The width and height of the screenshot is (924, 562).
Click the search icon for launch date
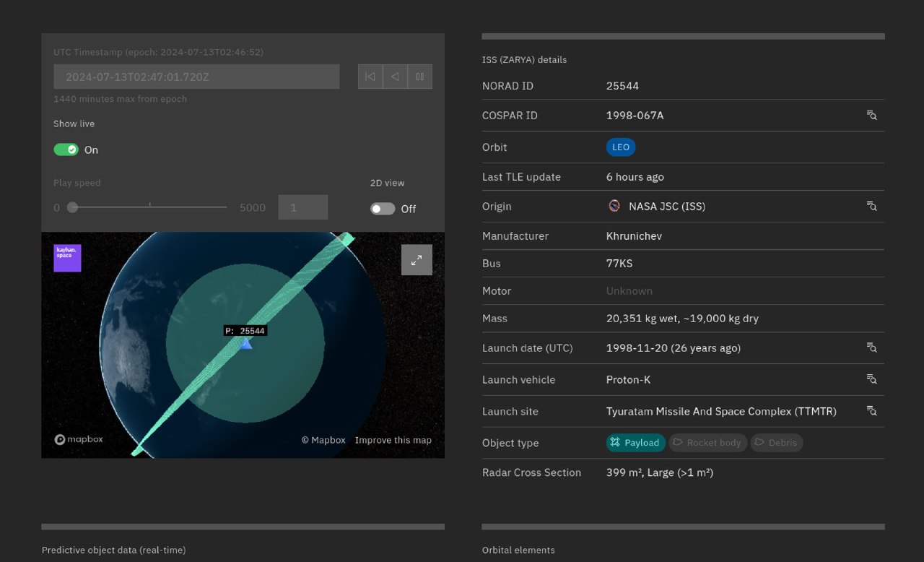(871, 348)
